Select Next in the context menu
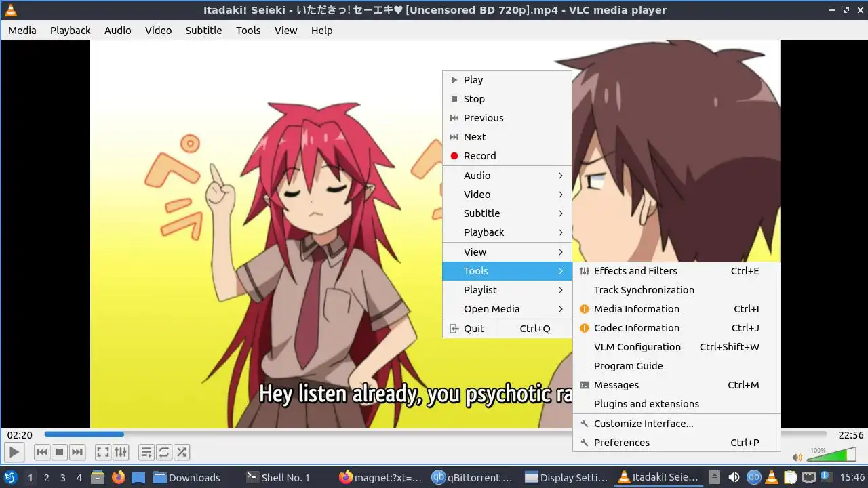The height and width of the screenshot is (488, 868). [x=507, y=137]
